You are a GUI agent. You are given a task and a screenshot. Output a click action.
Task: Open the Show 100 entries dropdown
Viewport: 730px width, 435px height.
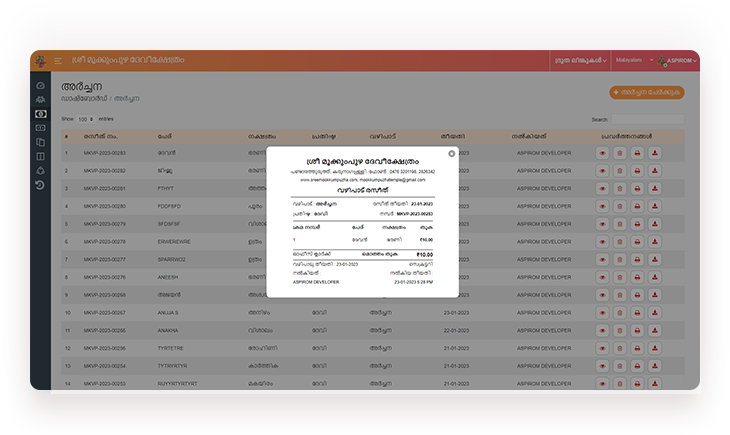tap(86, 119)
